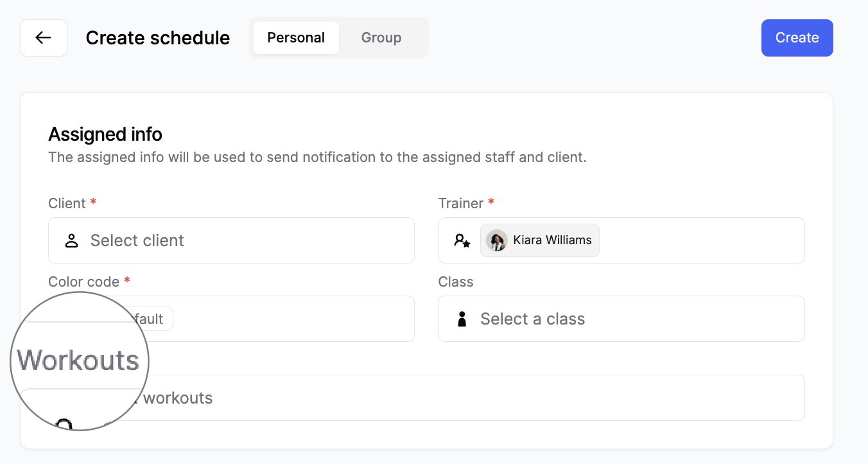The height and width of the screenshot is (464, 868).
Task: Click the Trainer field label
Action: pos(459,204)
